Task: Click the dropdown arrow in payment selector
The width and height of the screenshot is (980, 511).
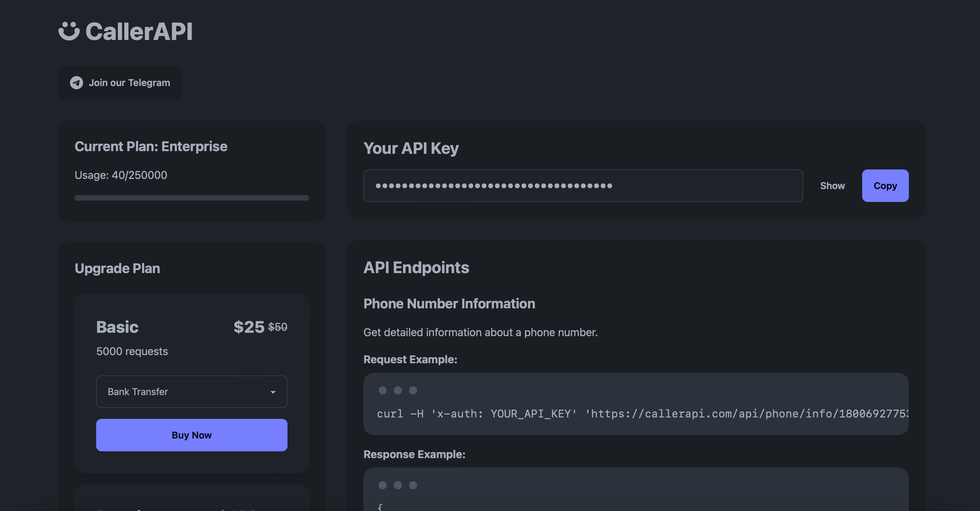Action: (273, 392)
